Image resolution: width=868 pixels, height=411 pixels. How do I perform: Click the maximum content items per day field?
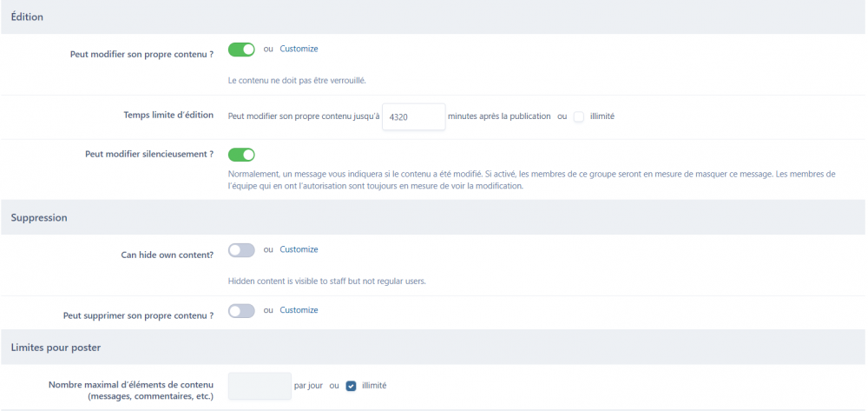pos(260,386)
